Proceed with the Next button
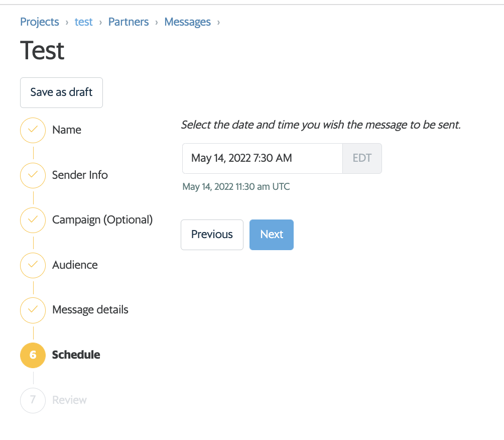 pos(271,235)
